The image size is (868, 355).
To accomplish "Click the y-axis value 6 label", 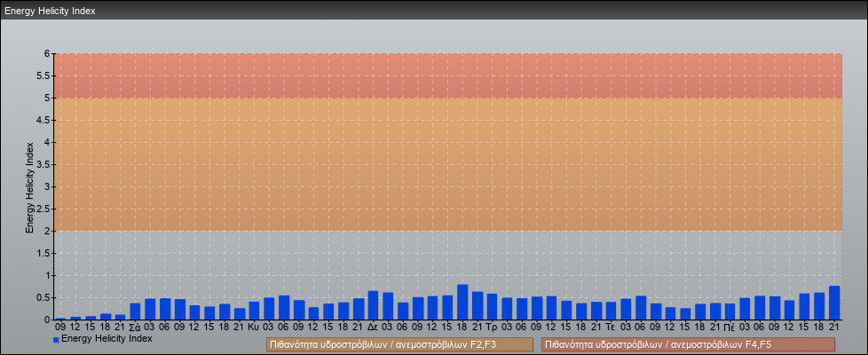I will pos(49,53).
